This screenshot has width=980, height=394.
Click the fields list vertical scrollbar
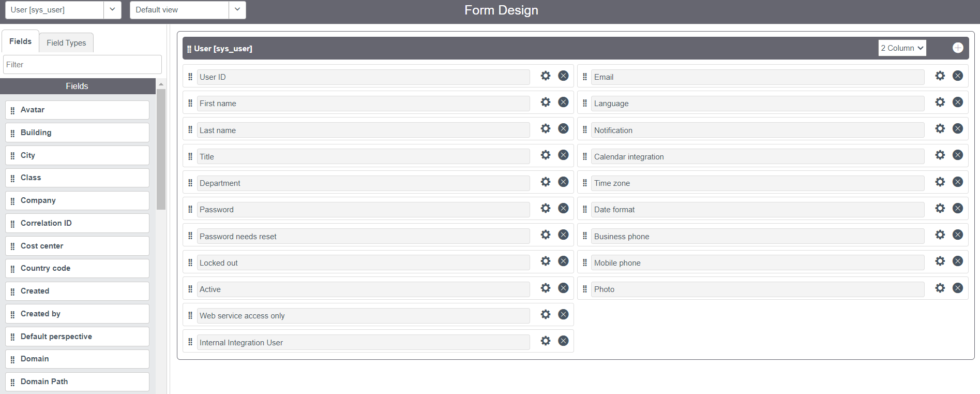(161, 150)
